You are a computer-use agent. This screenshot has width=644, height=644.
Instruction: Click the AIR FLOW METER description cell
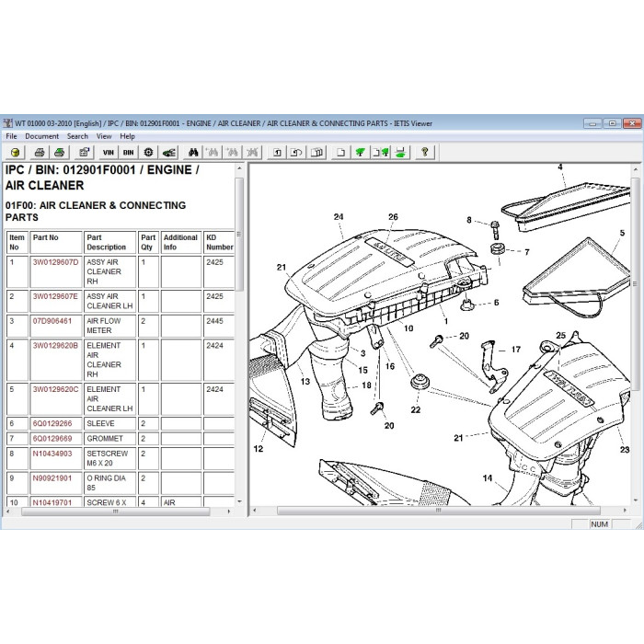coord(109,326)
